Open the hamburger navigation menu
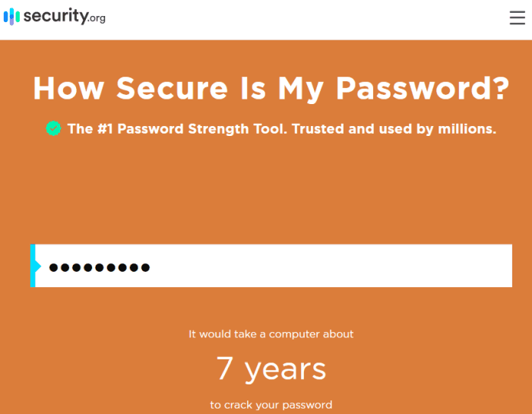This screenshot has height=414, width=532. (517, 17)
